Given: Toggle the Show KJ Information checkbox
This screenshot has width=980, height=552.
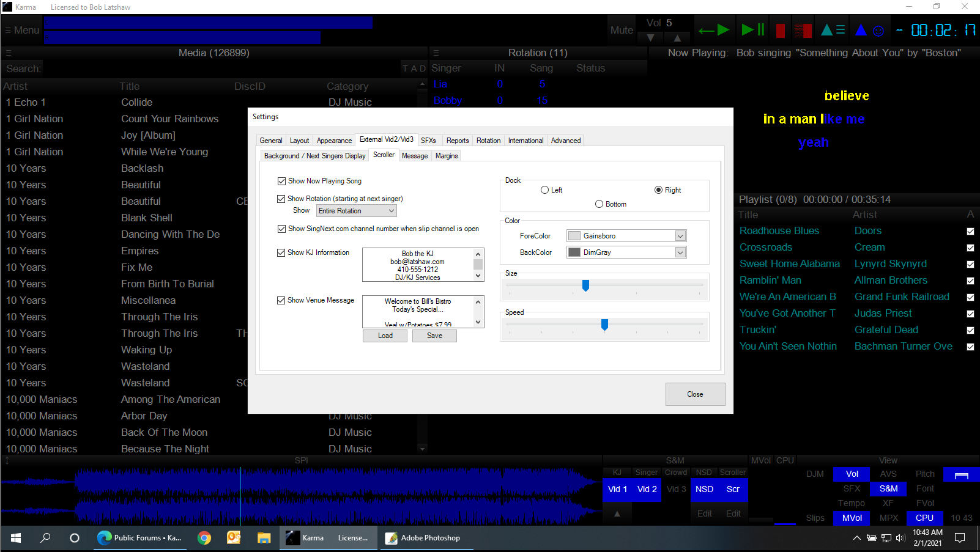Looking at the screenshot, I should click(281, 252).
